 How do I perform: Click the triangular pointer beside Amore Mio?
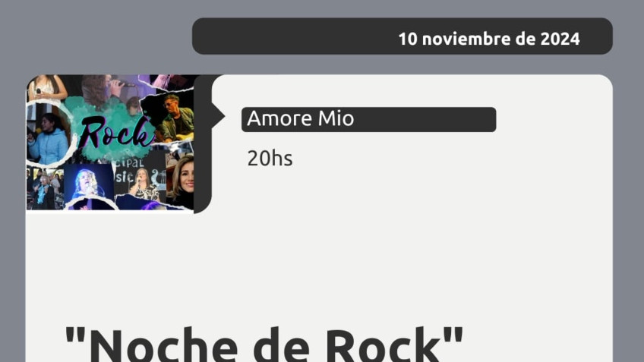coord(219,117)
